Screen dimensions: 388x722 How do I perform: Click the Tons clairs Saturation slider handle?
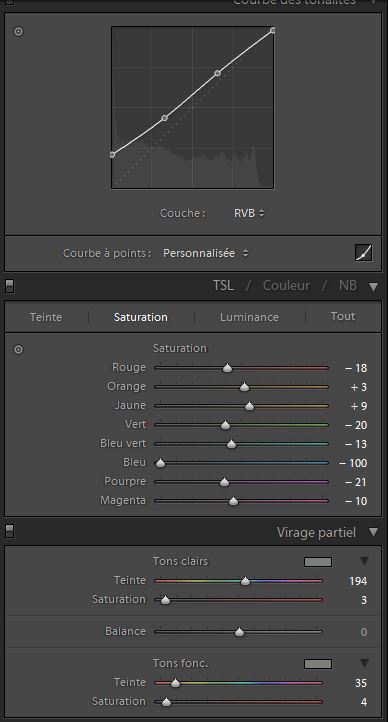point(166,600)
